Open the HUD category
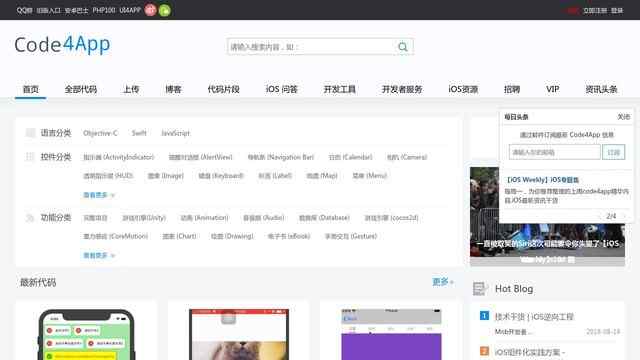Image resolution: width=640 pixels, height=360 pixels. [x=108, y=176]
